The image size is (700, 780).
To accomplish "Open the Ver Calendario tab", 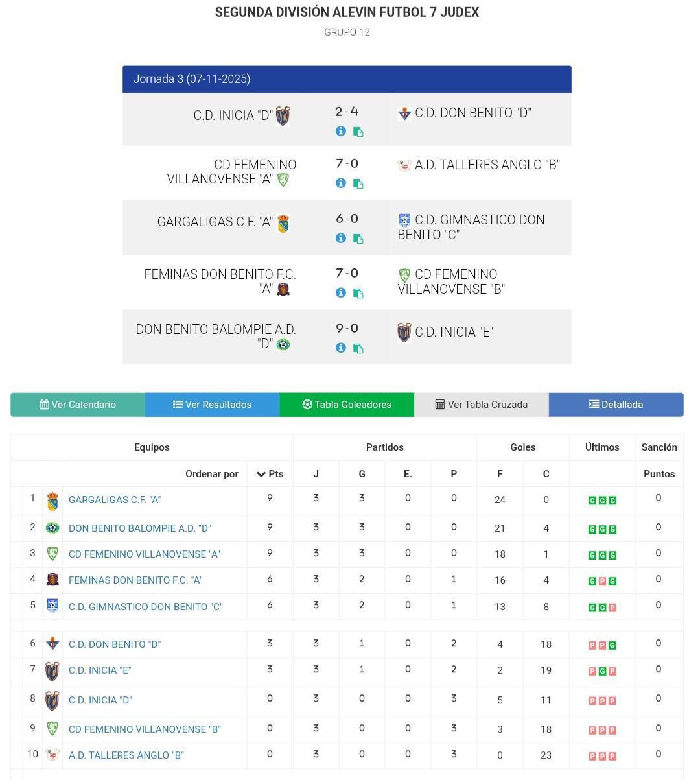I will tap(78, 405).
